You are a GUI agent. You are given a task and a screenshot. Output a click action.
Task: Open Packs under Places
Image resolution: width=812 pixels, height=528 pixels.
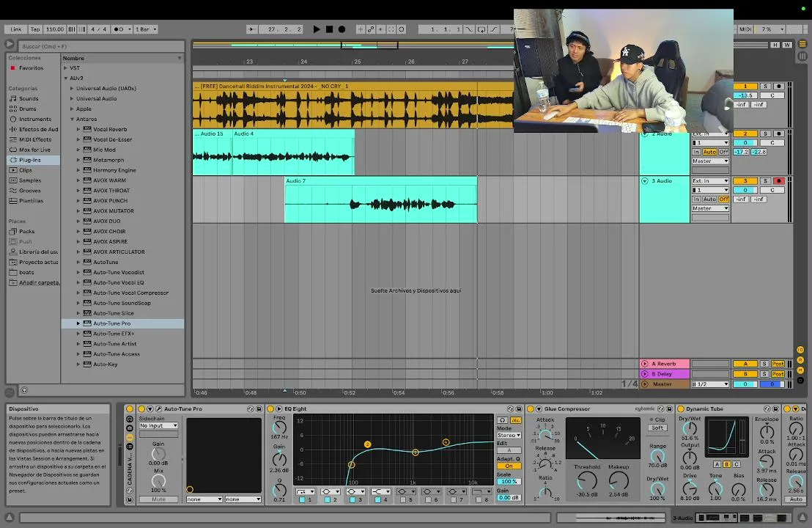pos(27,232)
